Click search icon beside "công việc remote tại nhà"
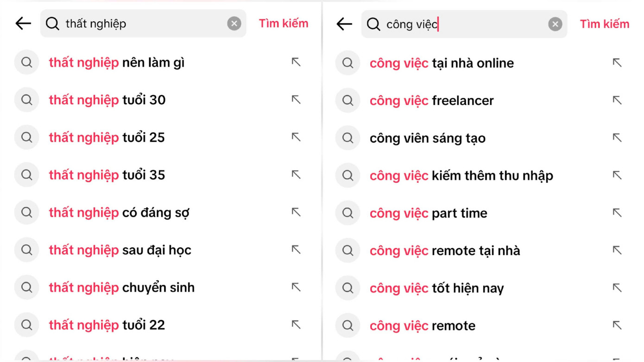 [x=347, y=250]
